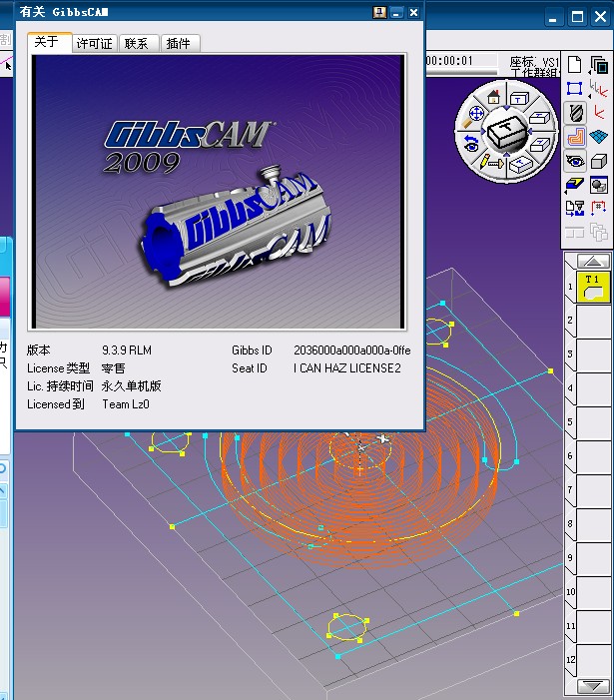Close the 有关 GibbsCAM dialog

[x=413, y=13]
